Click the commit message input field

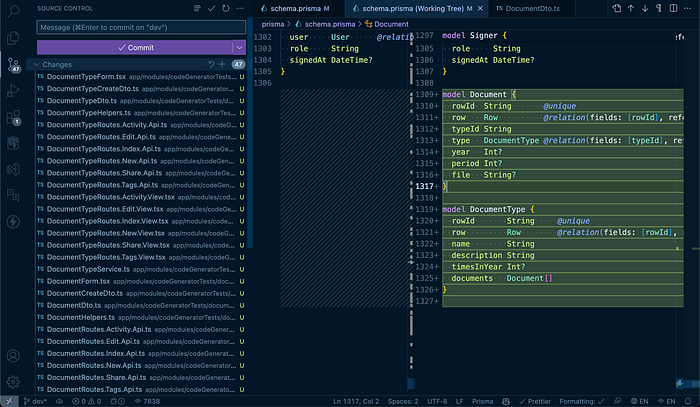coord(141,27)
